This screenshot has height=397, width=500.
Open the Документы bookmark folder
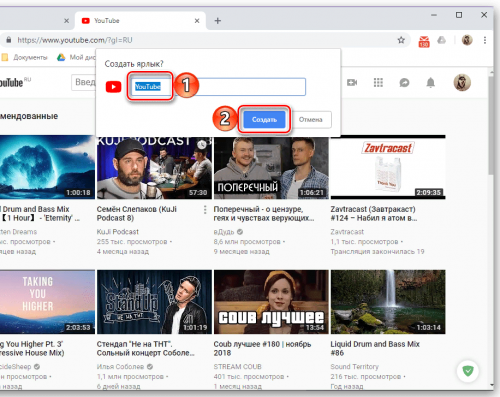click(25, 57)
